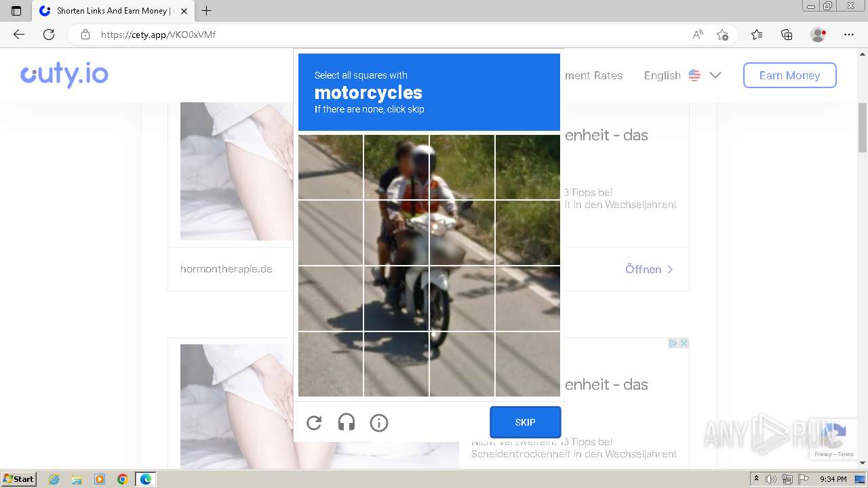Show hidden system tray icons
This screenshot has width=868, height=488.
757,479
